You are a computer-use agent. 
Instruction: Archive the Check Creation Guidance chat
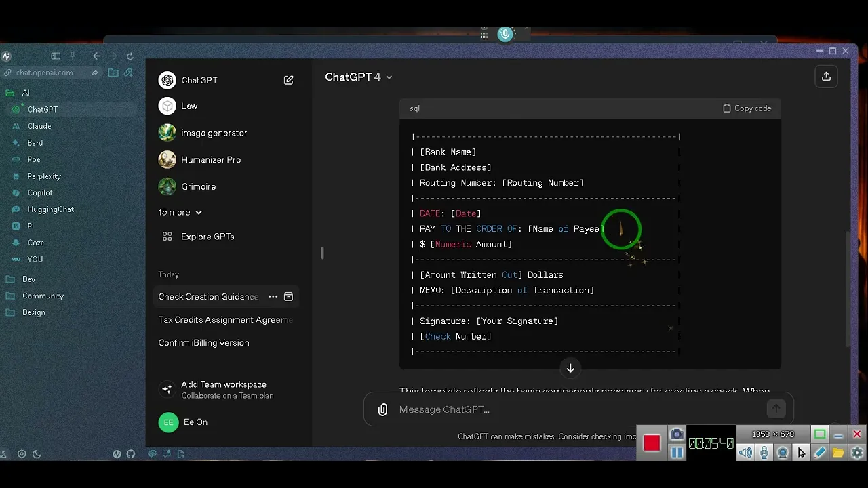[x=288, y=296]
